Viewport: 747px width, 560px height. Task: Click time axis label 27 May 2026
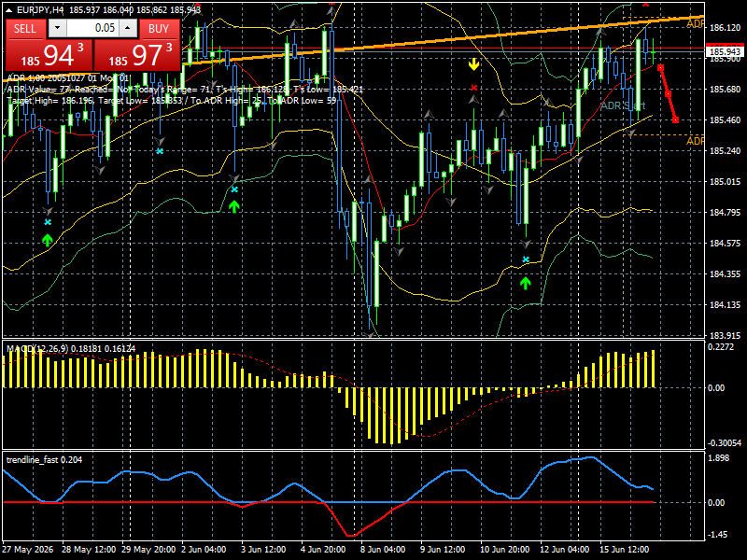click(x=28, y=549)
